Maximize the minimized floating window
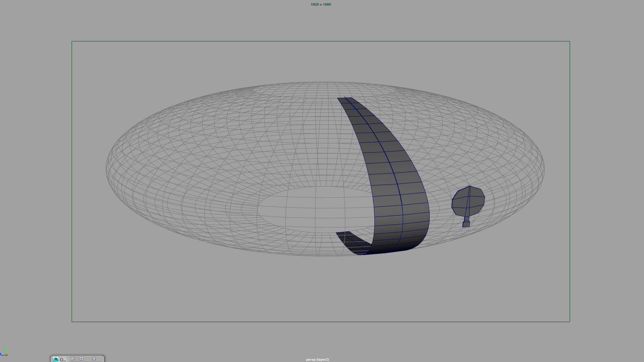The height and width of the screenshot is (362, 644). (81, 359)
